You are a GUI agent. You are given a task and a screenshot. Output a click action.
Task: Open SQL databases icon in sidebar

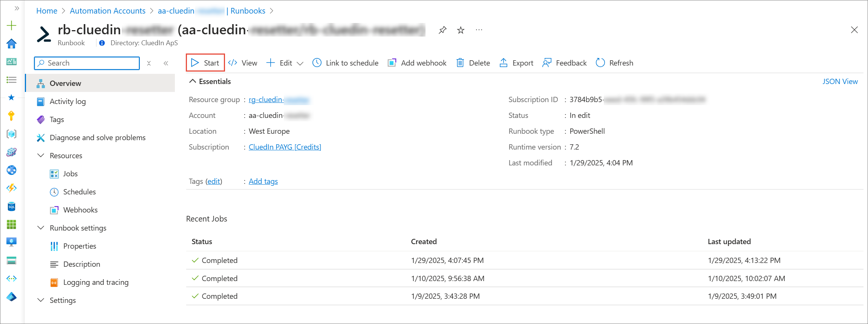point(12,206)
